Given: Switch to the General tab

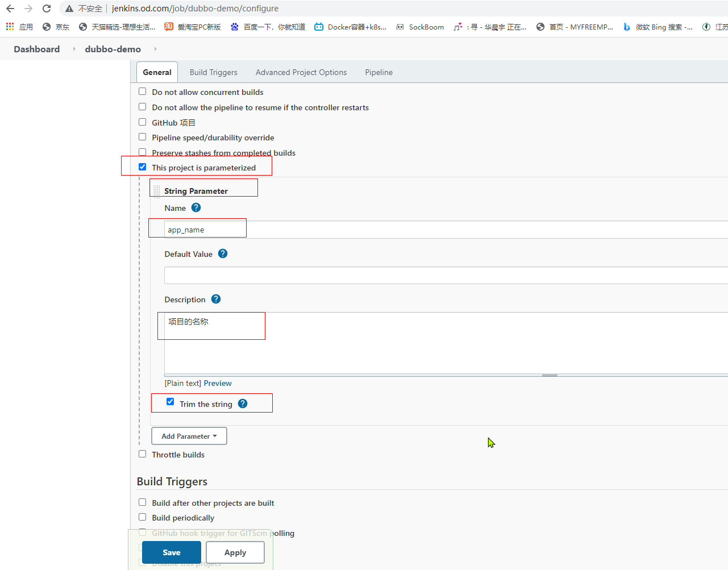Looking at the screenshot, I should click(x=157, y=72).
